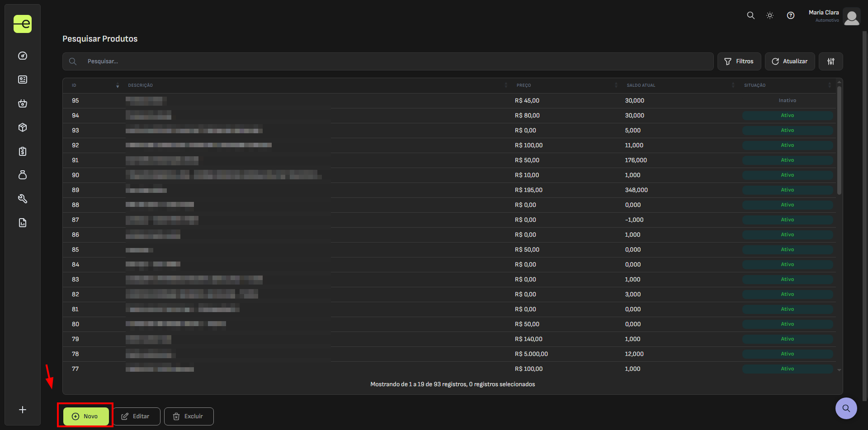The width and height of the screenshot is (868, 430).
Task: Sort by the Descrição column header
Action: [317, 85]
